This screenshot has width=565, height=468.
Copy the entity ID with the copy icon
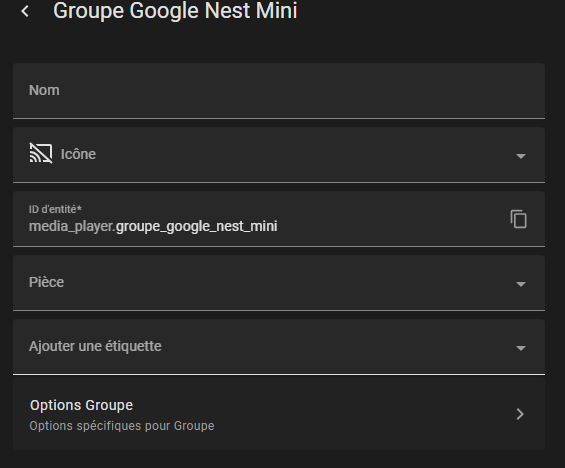(x=519, y=219)
